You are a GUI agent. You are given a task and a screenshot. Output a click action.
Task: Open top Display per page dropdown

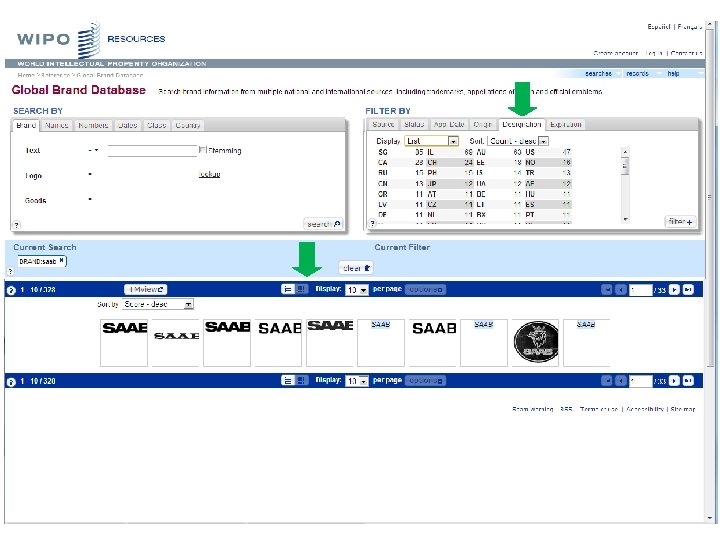357,290
